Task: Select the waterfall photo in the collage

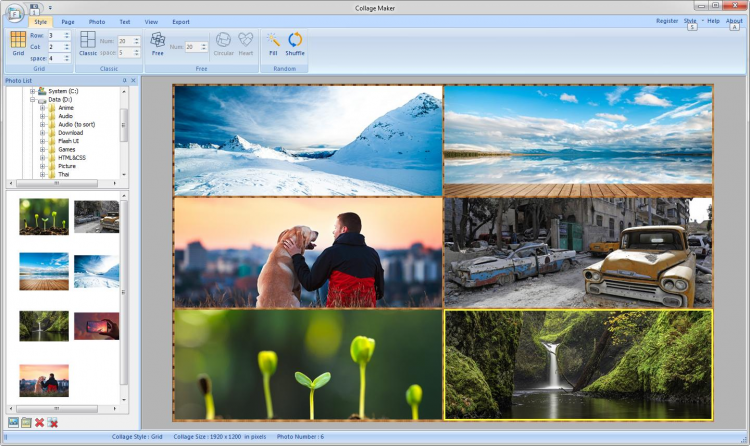Action: (578, 364)
